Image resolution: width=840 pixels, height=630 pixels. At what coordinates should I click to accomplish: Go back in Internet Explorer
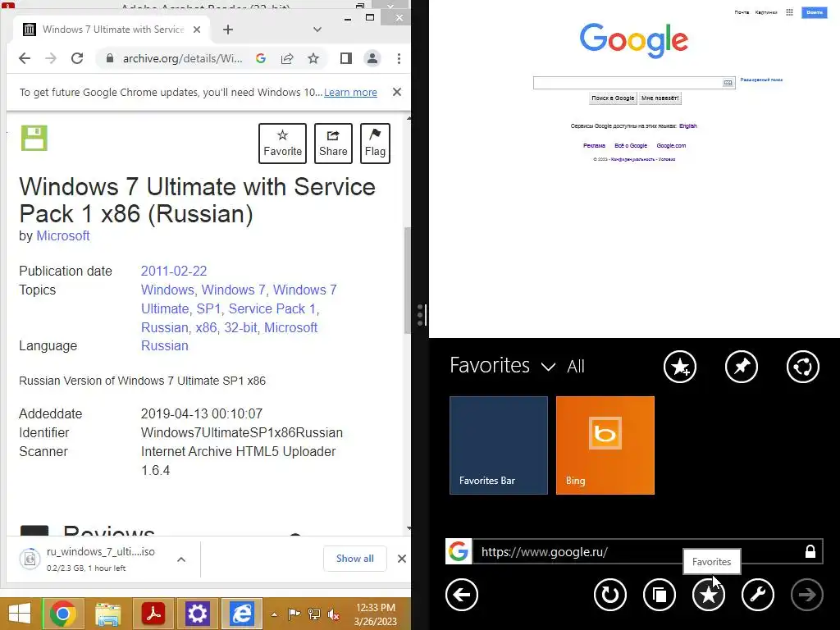pyautogui.click(x=462, y=595)
